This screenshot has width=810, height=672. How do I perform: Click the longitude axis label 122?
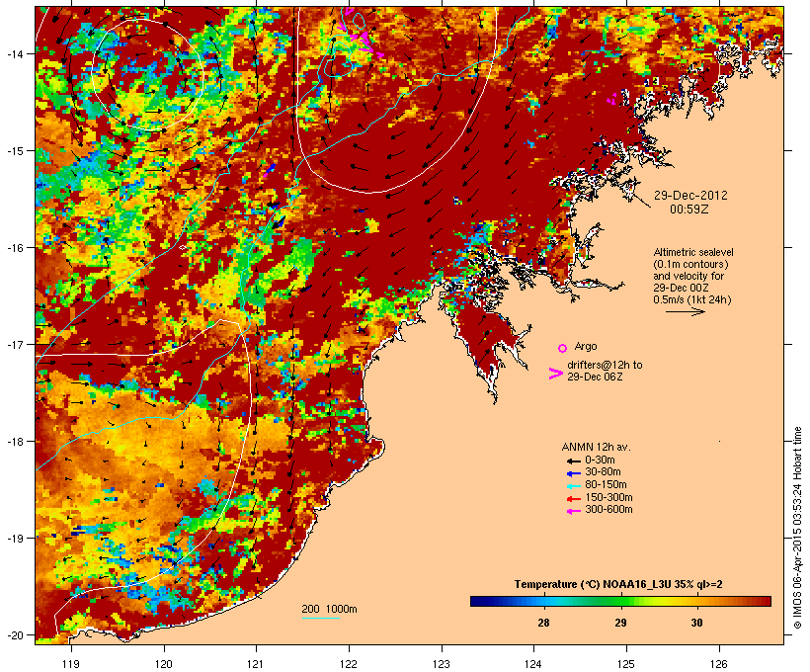pos(349,664)
